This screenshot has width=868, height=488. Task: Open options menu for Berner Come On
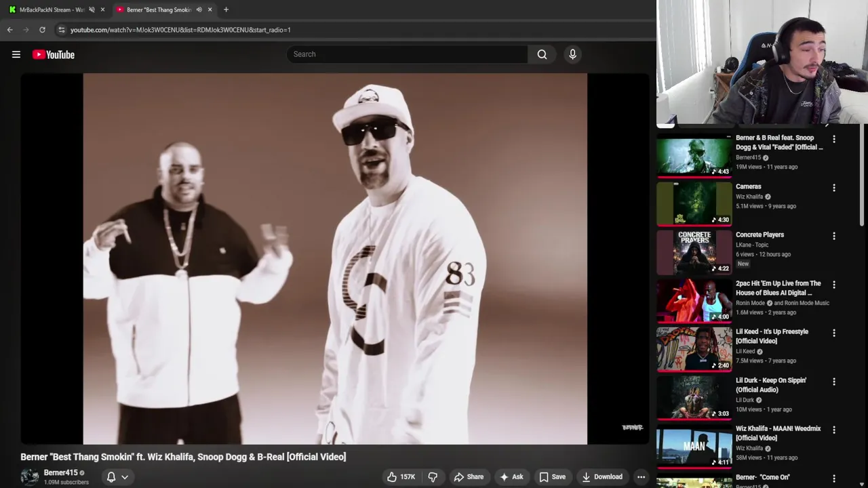(x=834, y=479)
